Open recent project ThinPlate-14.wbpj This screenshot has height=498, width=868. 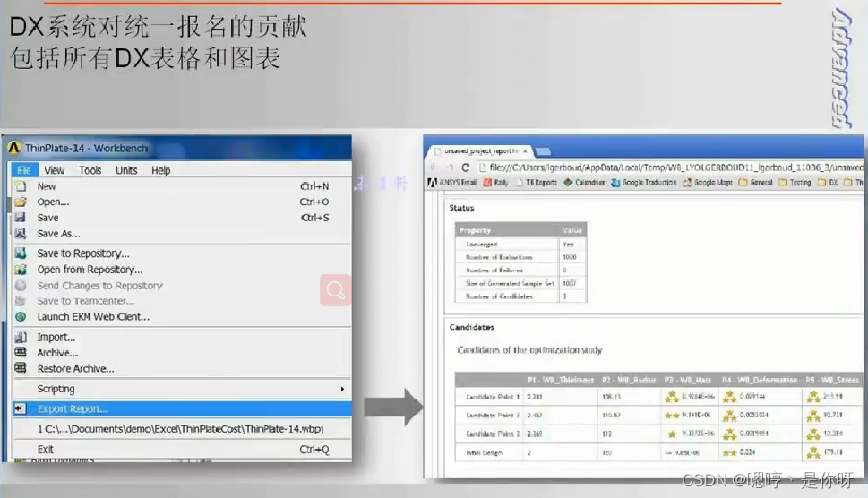click(182, 429)
